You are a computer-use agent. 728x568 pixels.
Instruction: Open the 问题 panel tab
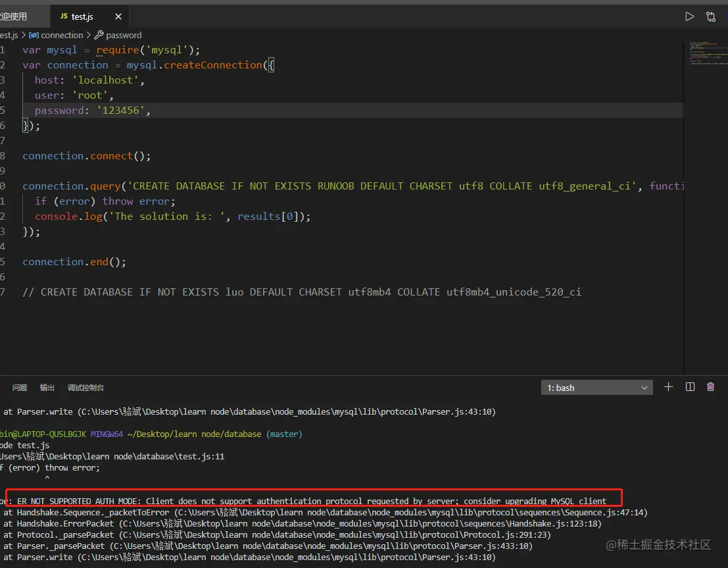pos(20,388)
